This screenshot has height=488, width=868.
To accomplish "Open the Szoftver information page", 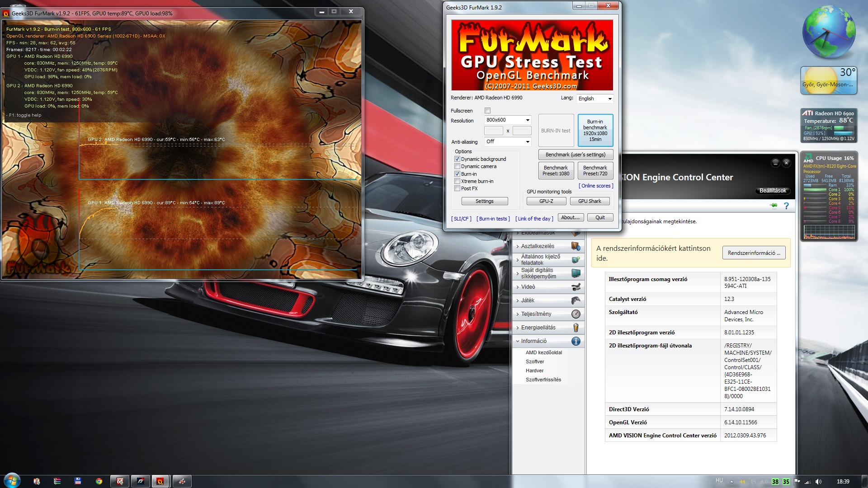I will tap(535, 361).
